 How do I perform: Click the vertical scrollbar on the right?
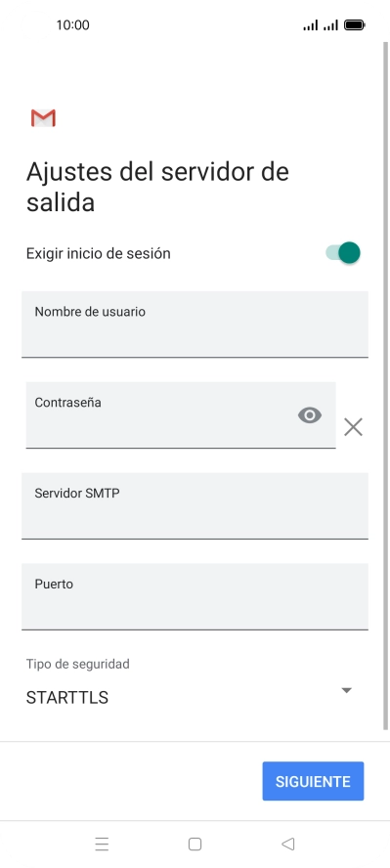pos(385,386)
